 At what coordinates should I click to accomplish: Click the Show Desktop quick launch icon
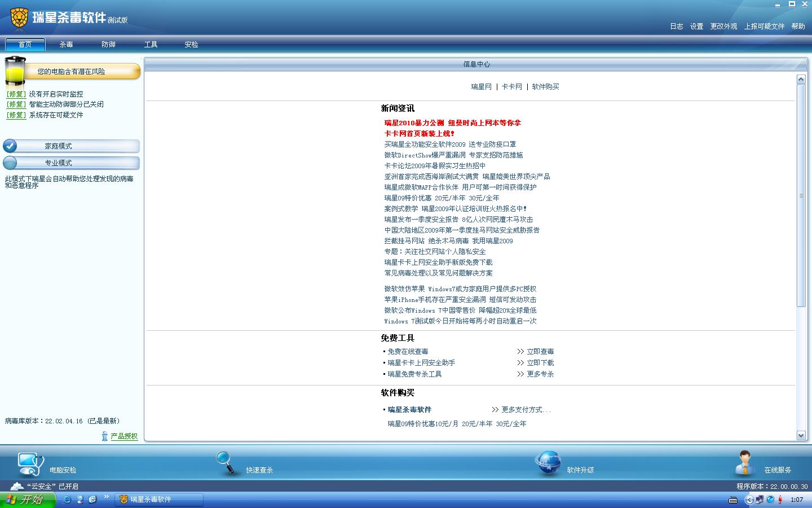pyautogui.click(x=80, y=500)
